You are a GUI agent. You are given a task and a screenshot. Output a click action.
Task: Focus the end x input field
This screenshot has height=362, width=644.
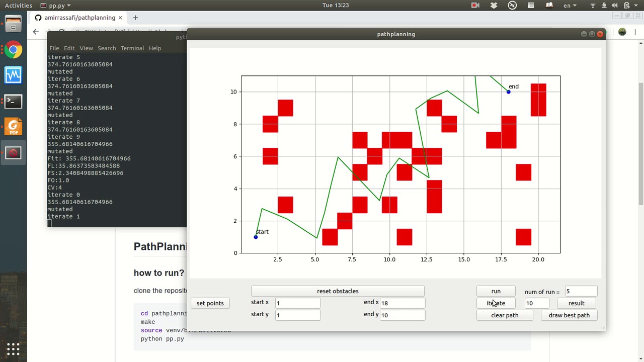point(403,303)
